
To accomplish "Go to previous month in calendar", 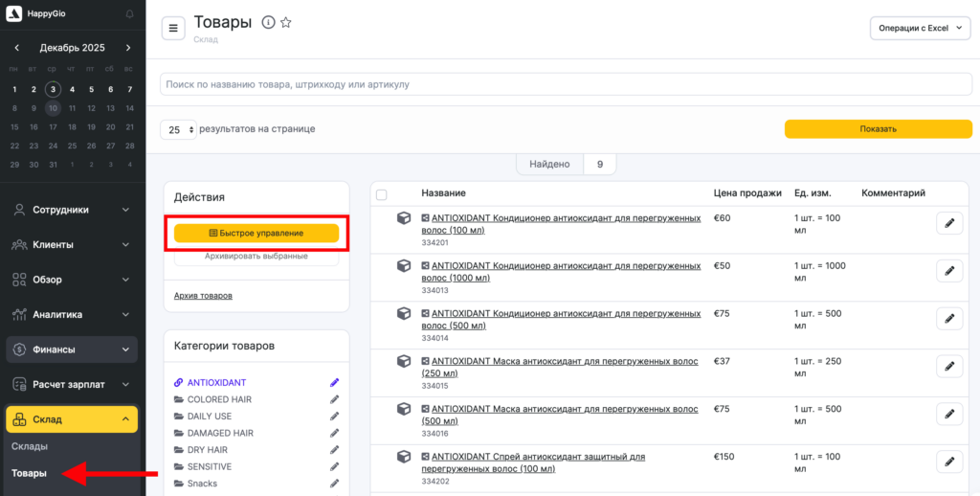I will point(16,48).
